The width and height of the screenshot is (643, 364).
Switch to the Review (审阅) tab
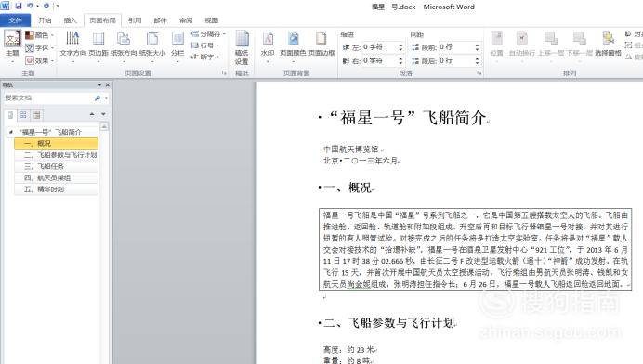click(186, 20)
